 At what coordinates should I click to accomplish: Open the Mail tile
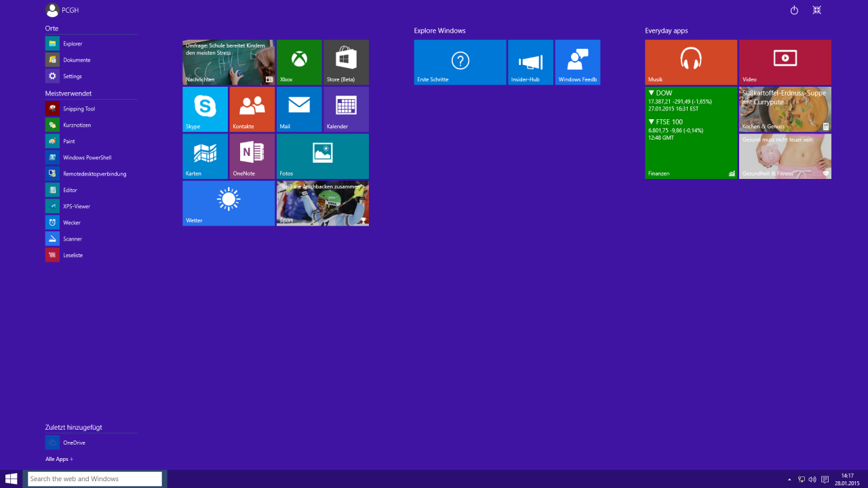(x=299, y=109)
